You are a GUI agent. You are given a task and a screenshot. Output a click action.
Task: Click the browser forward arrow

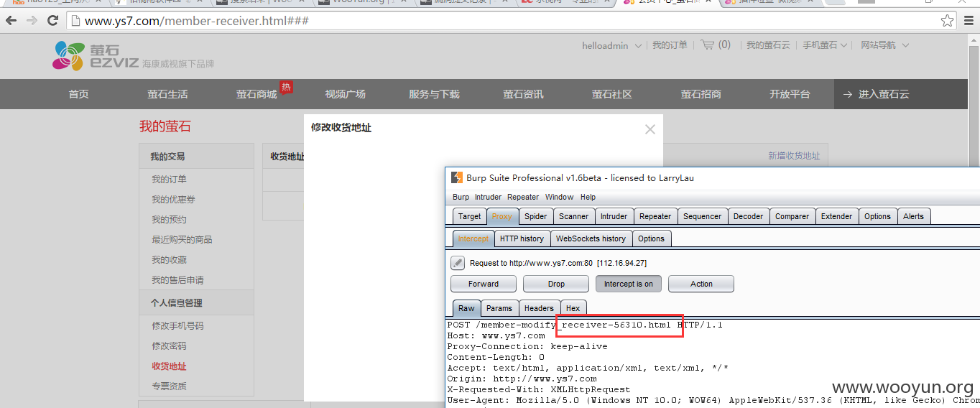coord(32,21)
